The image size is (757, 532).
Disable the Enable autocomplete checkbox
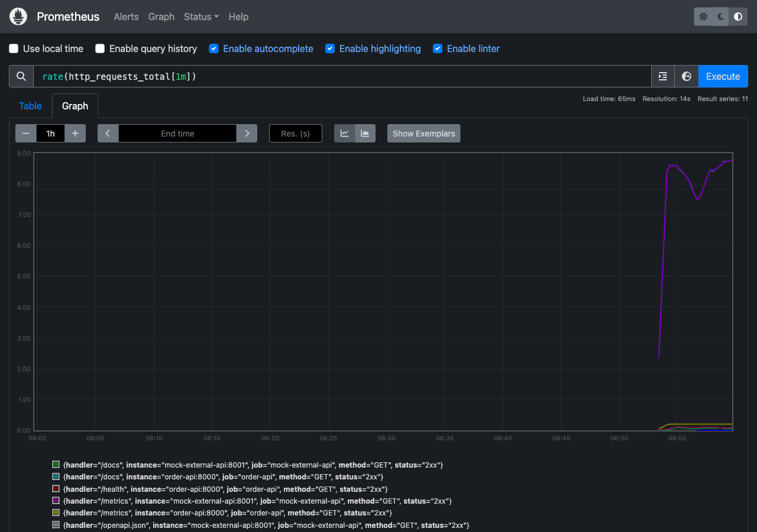point(214,48)
